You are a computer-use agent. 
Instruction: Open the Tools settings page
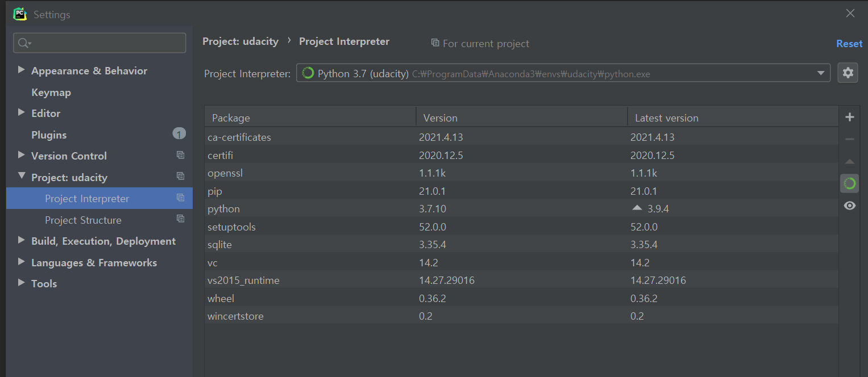(44, 283)
